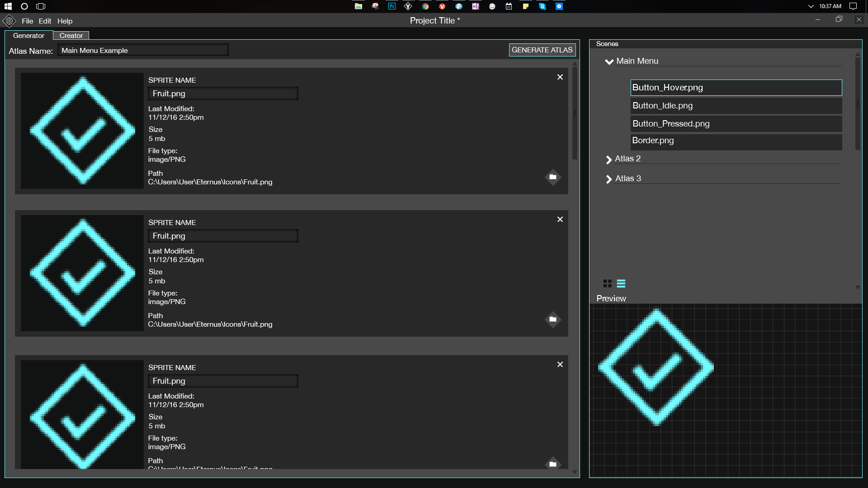Remove the first Fruit.png sprite card

[560, 77]
